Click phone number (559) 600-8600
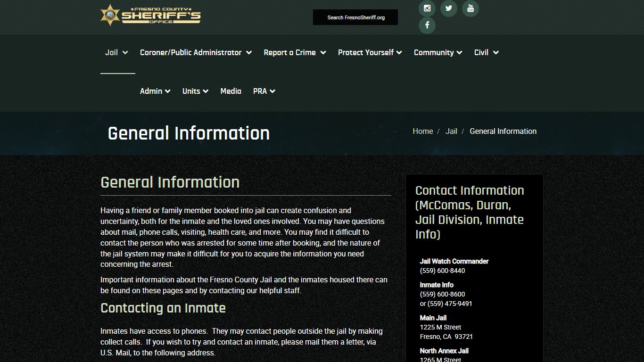644x362 pixels. [442, 294]
